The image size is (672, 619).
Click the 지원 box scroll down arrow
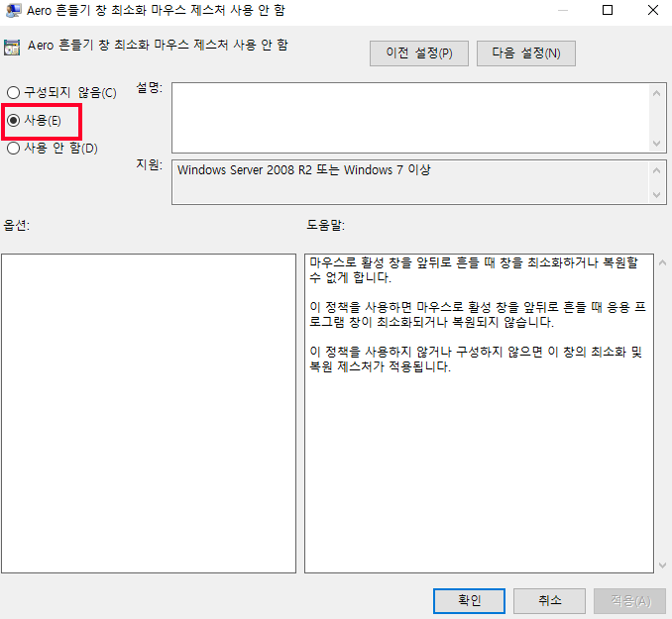click(x=656, y=195)
